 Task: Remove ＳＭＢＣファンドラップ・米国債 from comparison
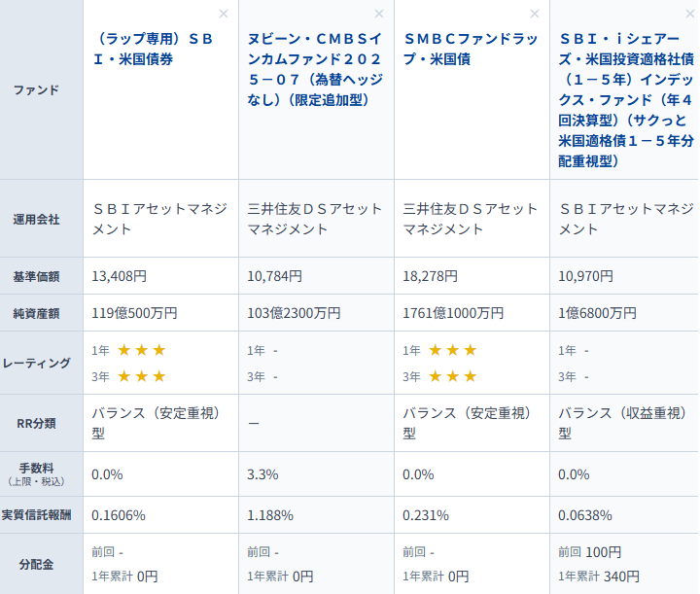coord(535,14)
